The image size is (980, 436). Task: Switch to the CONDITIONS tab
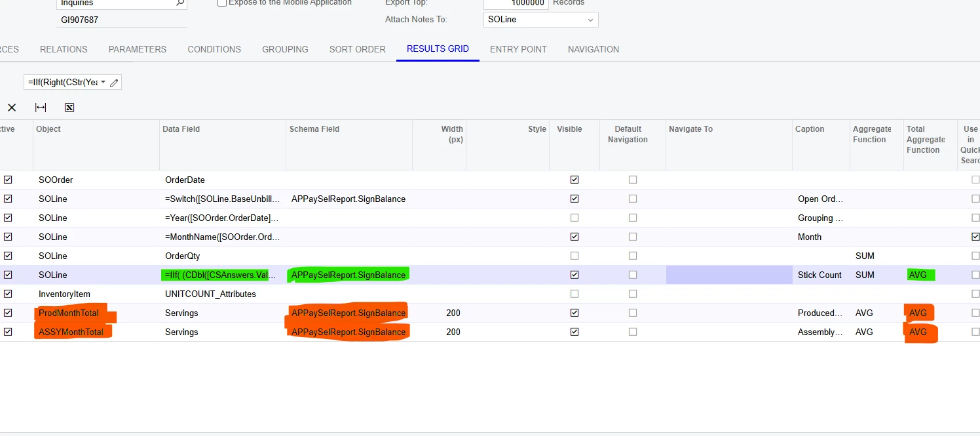point(214,49)
